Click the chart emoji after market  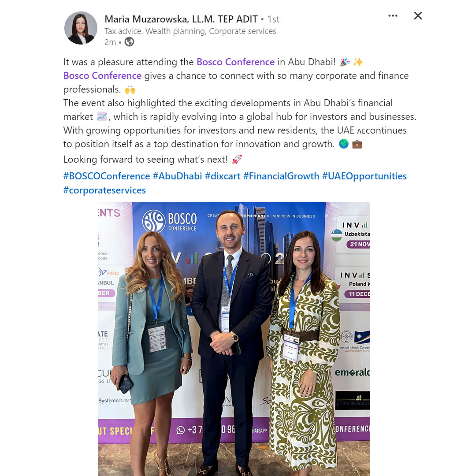pos(102,116)
